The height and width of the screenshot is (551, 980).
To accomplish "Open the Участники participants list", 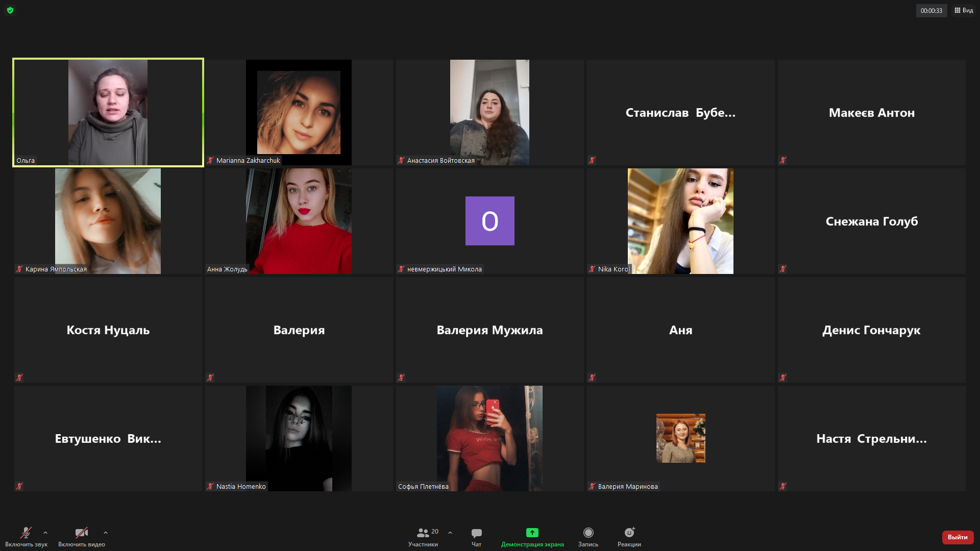I will pyautogui.click(x=423, y=537).
